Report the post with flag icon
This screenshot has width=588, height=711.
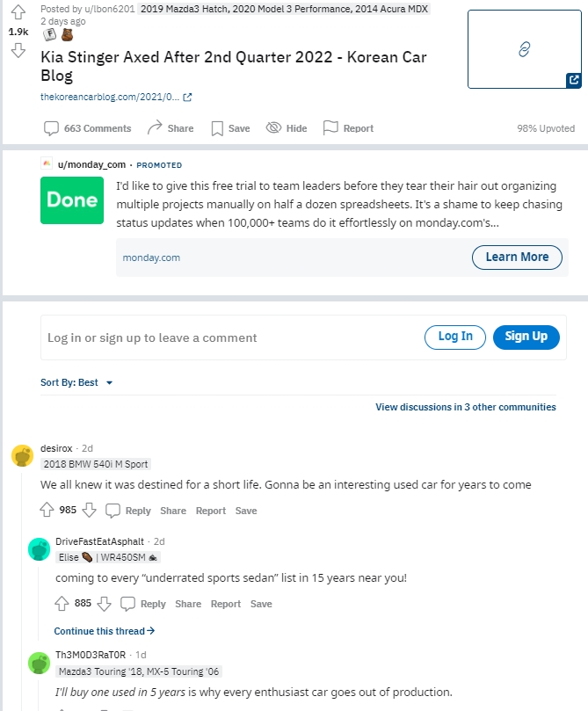click(348, 128)
